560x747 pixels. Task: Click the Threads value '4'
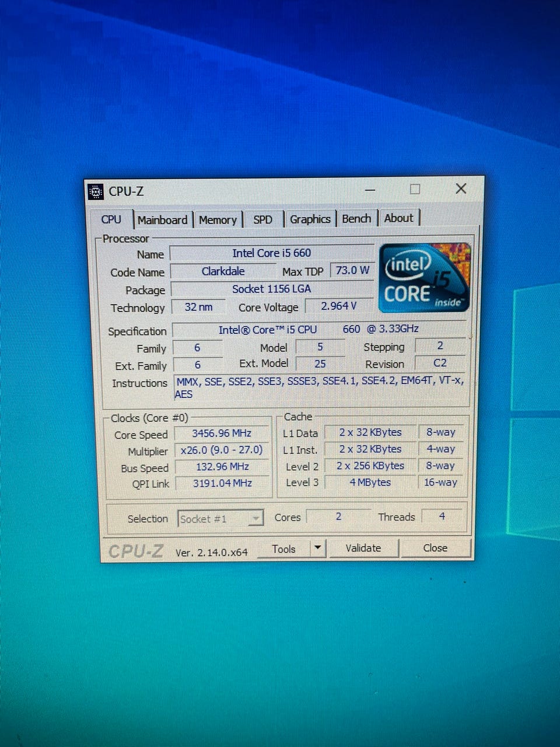[x=442, y=516]
